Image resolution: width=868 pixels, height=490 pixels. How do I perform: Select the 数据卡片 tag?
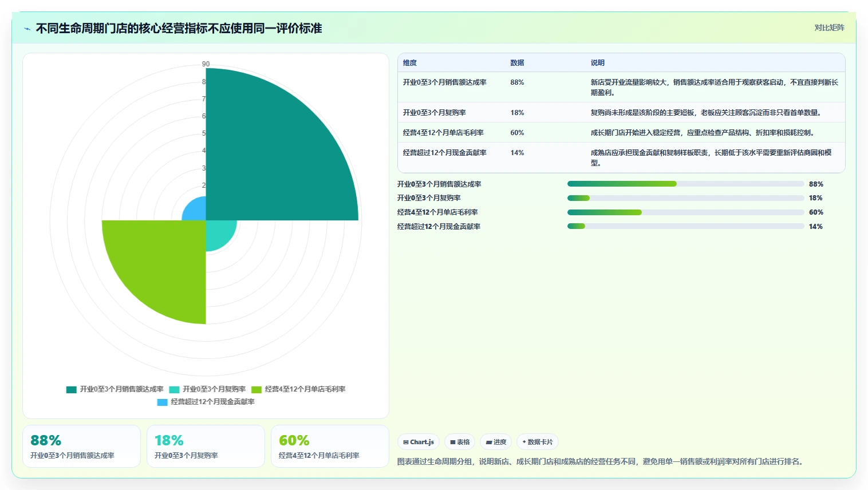pos(538,442)
